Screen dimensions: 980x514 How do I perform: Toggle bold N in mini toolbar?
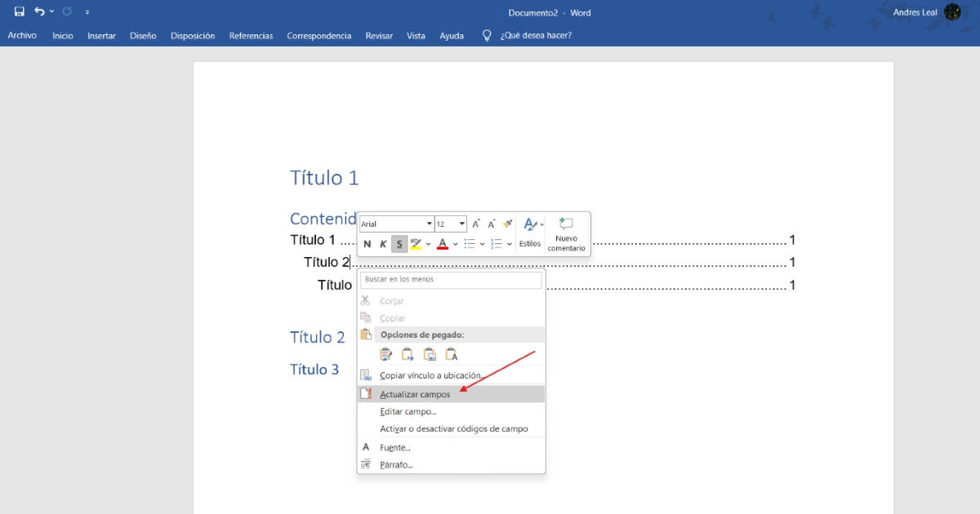pos(367,244)
